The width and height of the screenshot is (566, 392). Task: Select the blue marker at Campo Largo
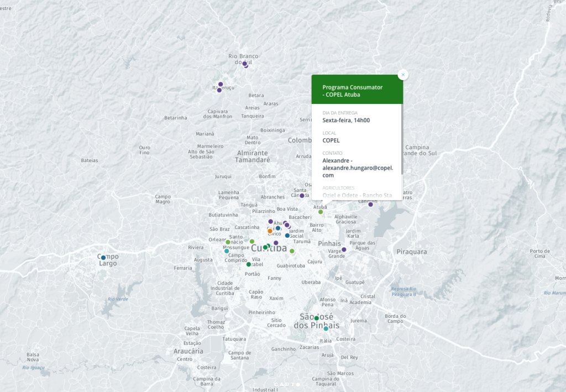103,257
